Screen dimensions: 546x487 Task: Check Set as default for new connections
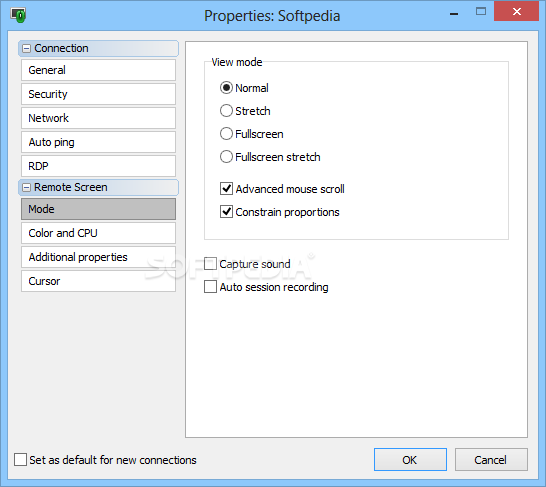click(20, 459)
